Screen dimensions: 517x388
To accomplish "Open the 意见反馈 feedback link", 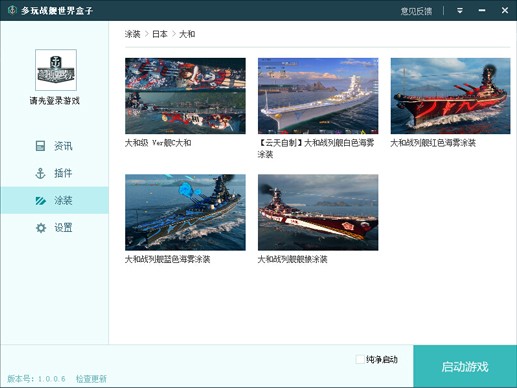I will point(416,11).
